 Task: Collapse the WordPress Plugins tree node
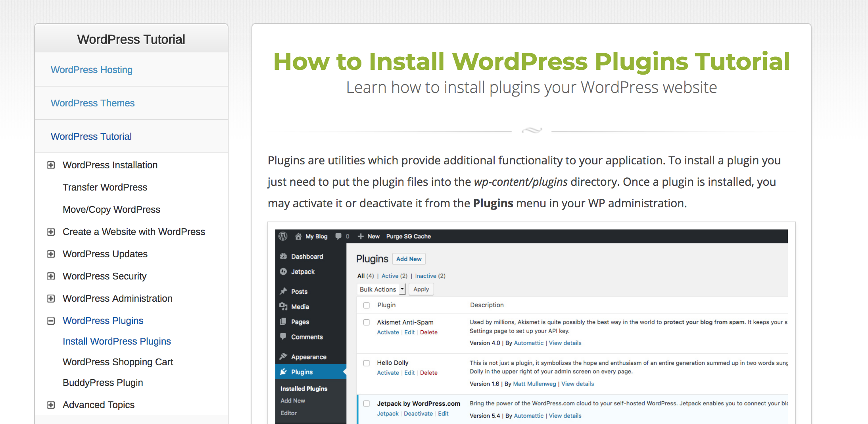tap(51, 321)
